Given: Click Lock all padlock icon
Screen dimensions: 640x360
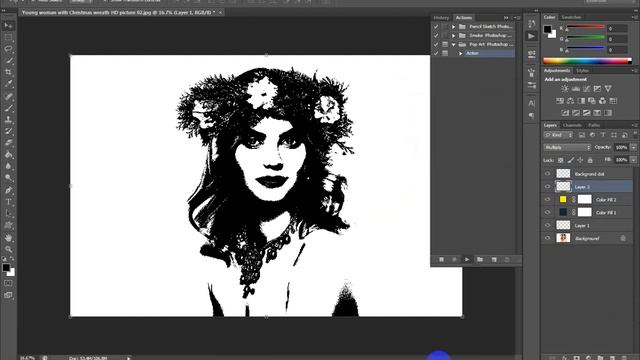Looking at the screenshot, I should 590,160.
